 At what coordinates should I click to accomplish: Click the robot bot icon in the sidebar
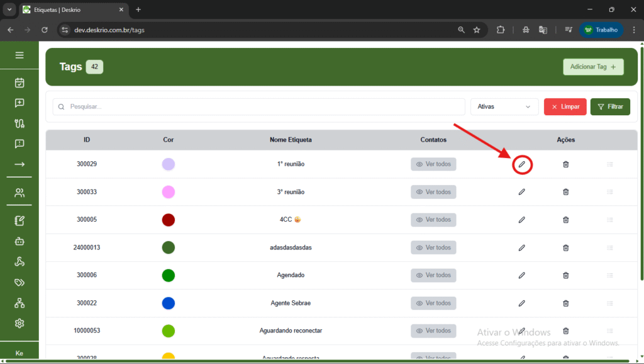click(x=19, y=241)
